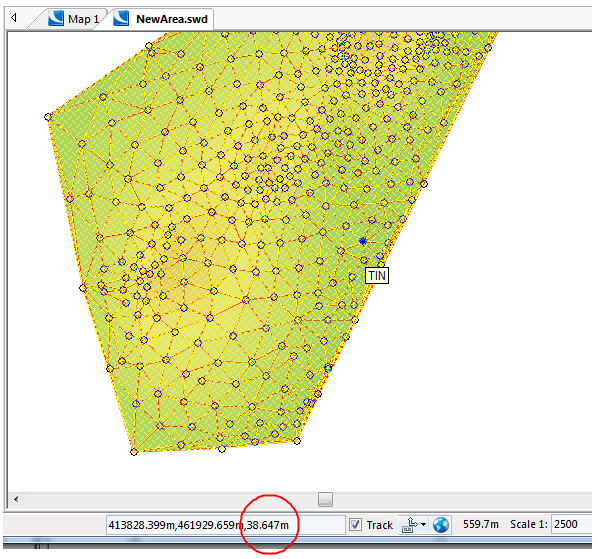
Task: Click the globe icon in the status bar
Action: click(x=441, y=525)
